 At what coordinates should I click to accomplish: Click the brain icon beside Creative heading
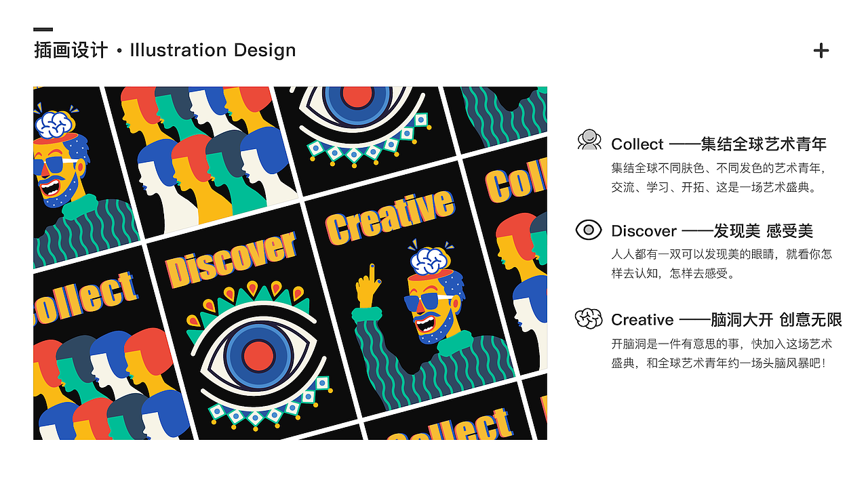pyautogui.click(x=589, y=318)
